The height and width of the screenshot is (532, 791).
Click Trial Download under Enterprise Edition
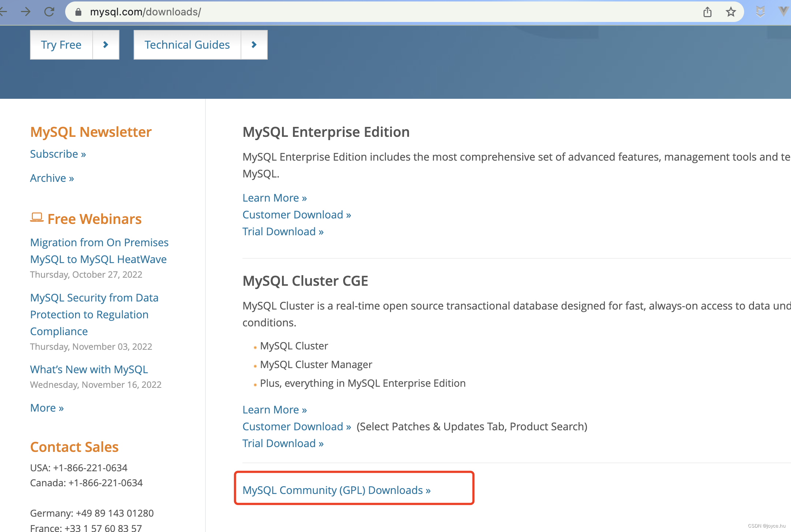283,232
